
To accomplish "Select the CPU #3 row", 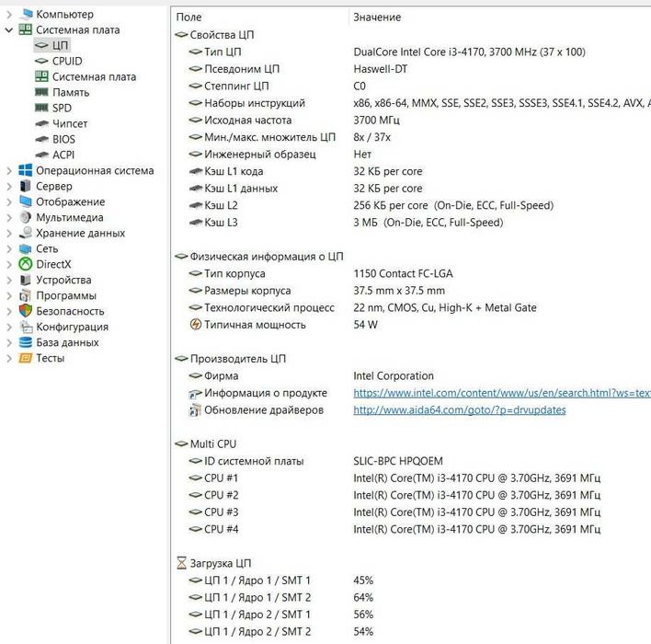I will coord(413,512).
